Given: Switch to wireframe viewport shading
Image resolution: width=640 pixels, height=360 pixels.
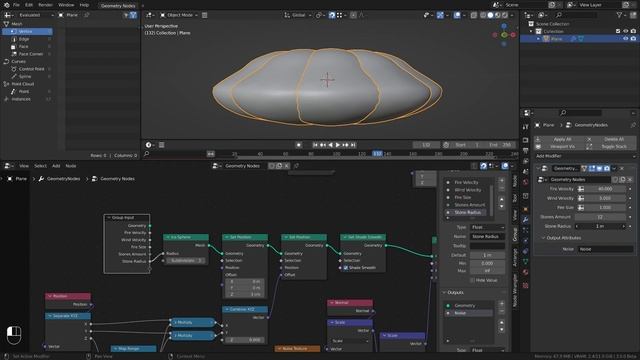Looking at the screenshot, I should click(483, 15).
